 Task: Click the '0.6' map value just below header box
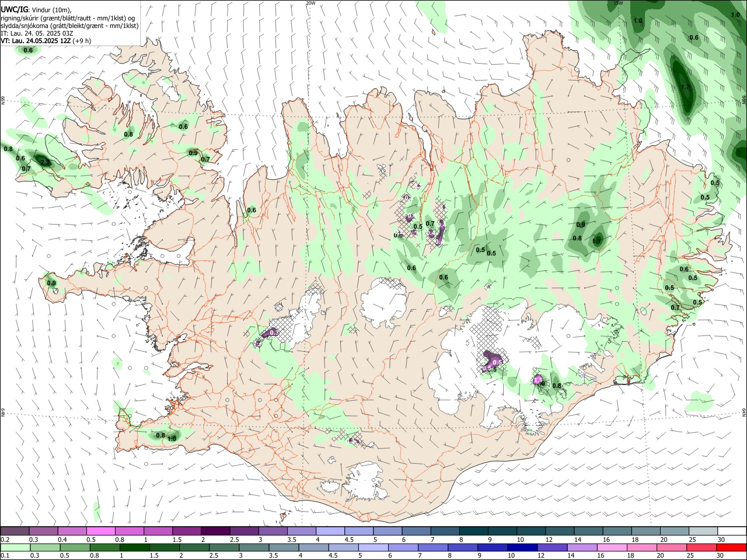pyautogui.click(x=28, y=51)
